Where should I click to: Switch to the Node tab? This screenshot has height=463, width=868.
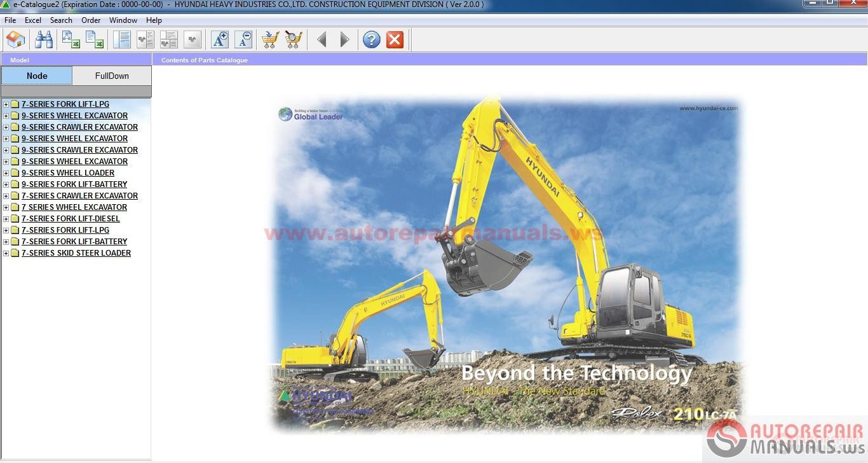point(37,76)
